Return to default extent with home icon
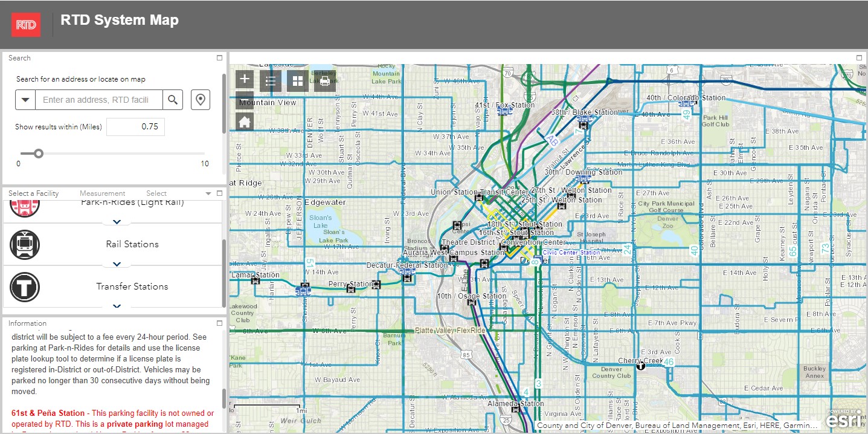Image resolution: width=868 pixels, height=434 pixels. pos(244,121)
